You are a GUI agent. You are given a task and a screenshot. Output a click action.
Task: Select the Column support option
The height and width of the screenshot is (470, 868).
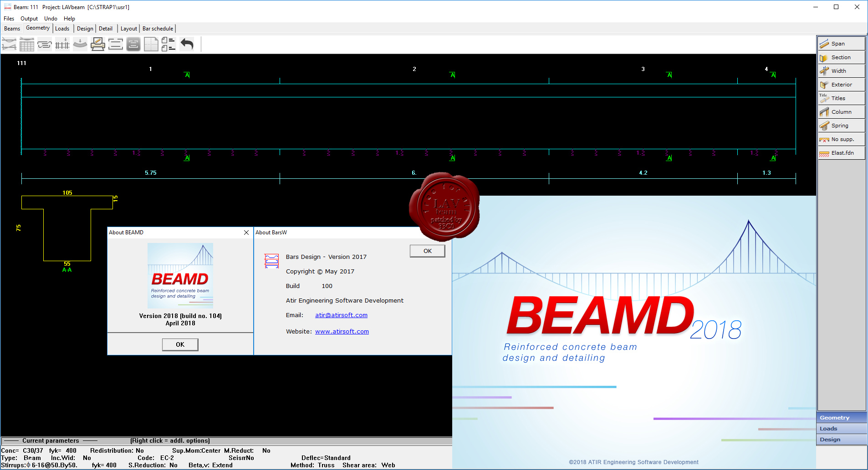point(841,112)
